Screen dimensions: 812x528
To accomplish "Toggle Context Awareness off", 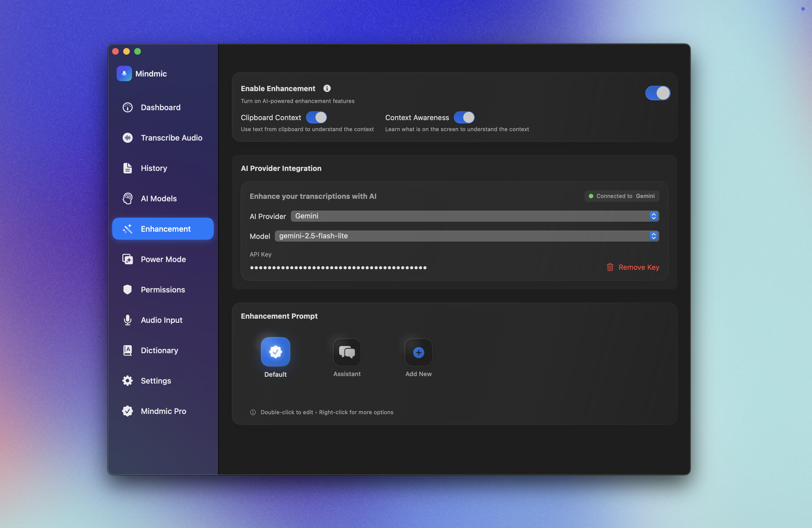I will tap(464, 117).
